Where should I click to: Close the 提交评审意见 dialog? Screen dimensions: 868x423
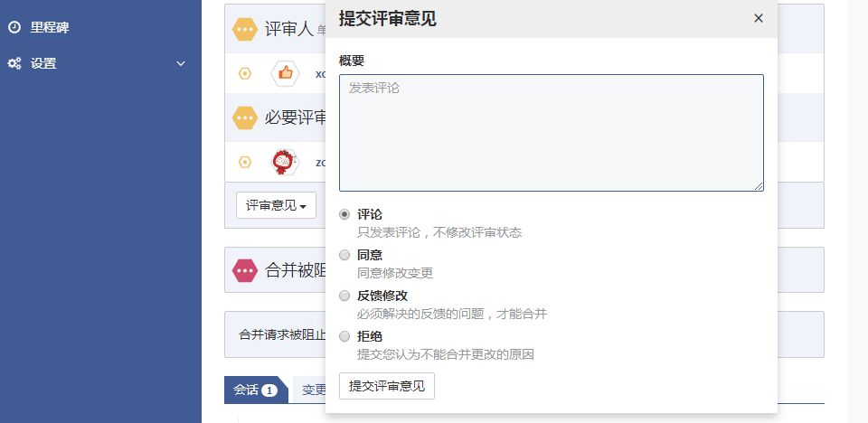point(759,18)
